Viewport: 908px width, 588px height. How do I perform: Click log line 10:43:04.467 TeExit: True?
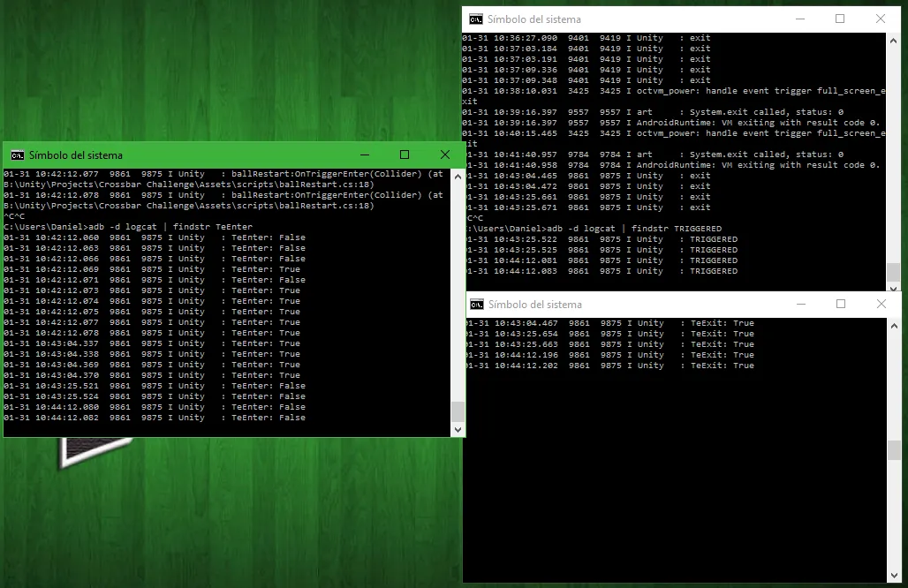pyautogui.click(x=610, y=323)
